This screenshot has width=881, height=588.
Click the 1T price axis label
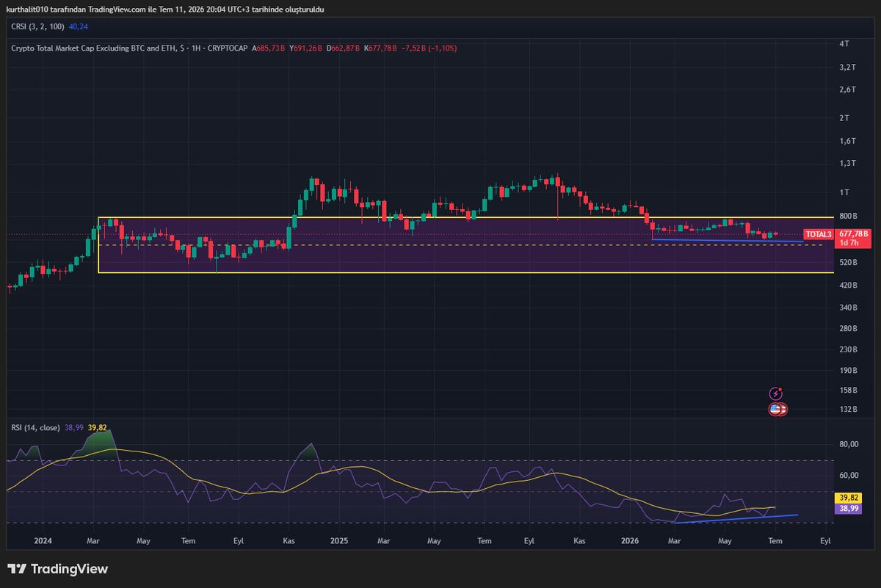(x=844, y=192)
